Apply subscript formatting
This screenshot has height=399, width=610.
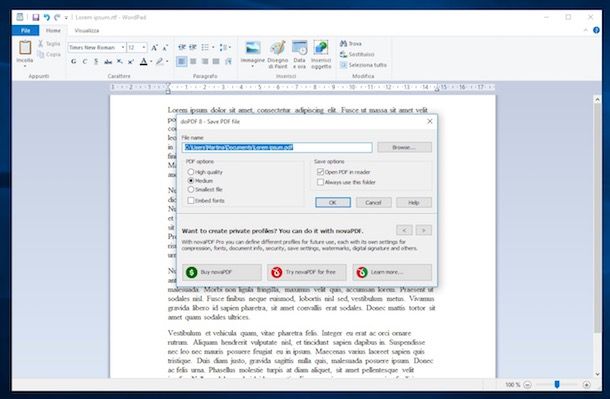119,61
